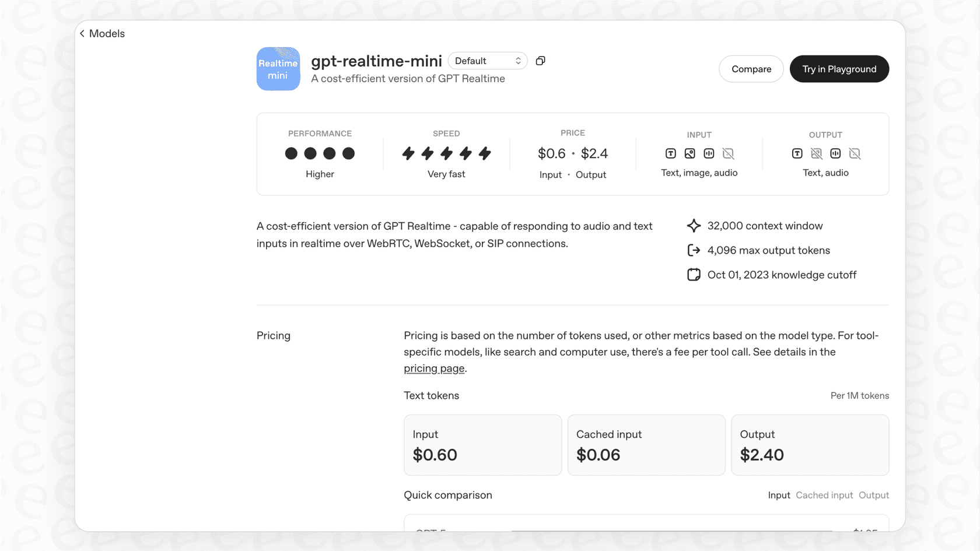Viewport: 980px width, 551px height.
Task: Click the image input modality icon
Action: click(x=689, y=153)
